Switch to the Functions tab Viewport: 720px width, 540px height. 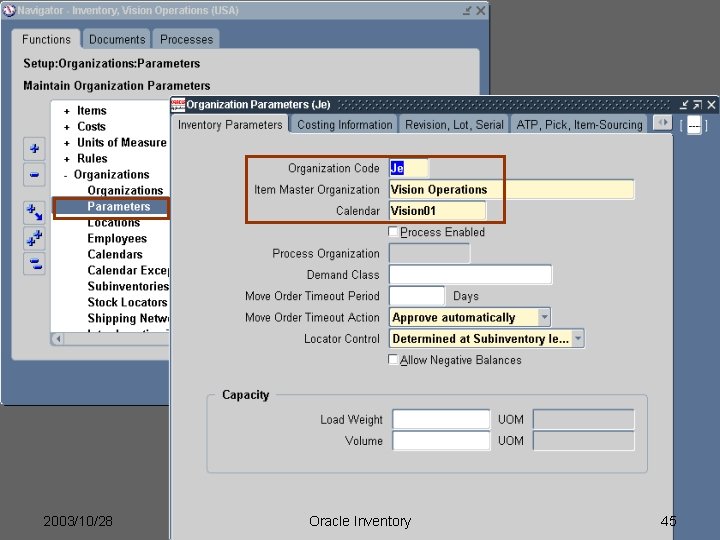click(46, 39)
